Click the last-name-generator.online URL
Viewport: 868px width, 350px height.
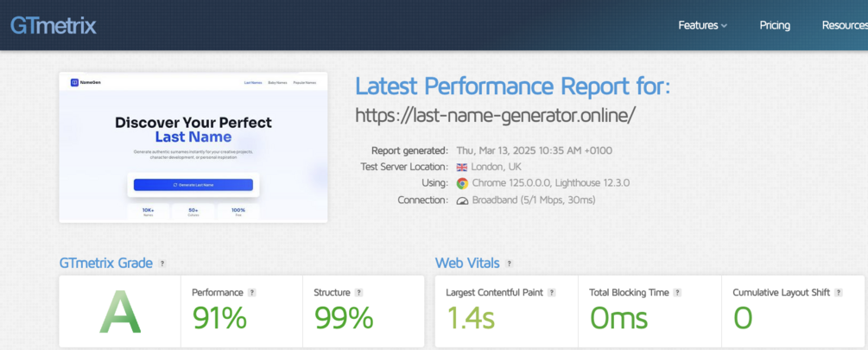click(x=496, y=115)
